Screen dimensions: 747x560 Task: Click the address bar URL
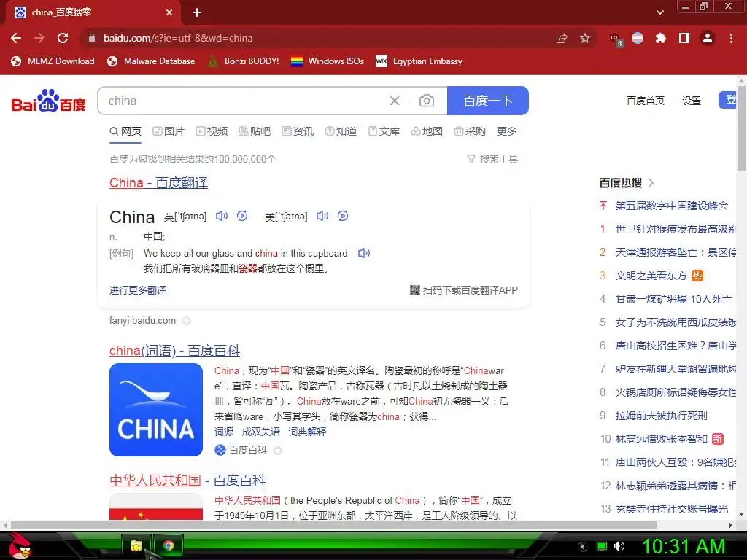178,38
